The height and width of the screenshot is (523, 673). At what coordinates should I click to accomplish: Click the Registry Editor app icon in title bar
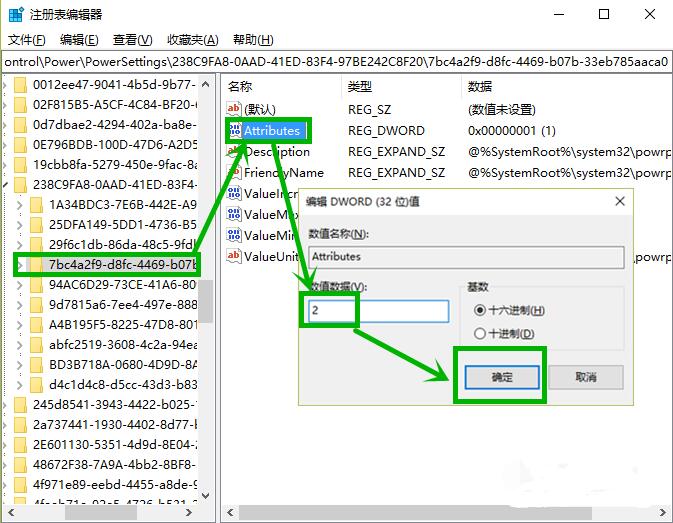(x=16, y=14)
